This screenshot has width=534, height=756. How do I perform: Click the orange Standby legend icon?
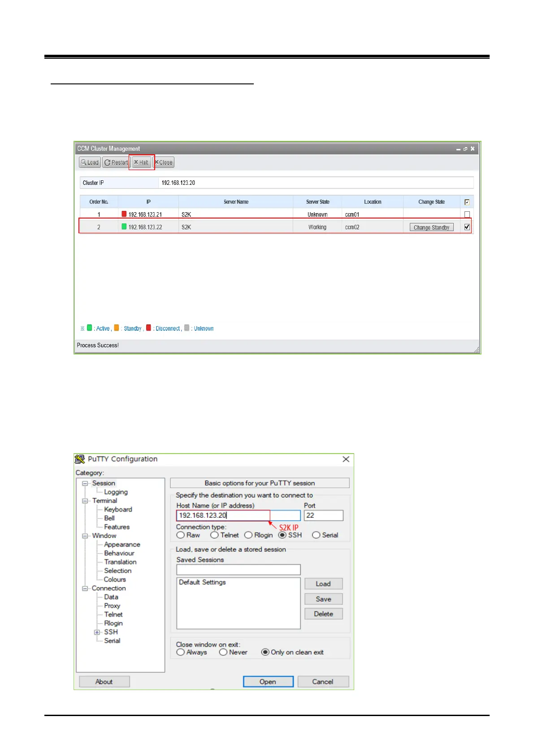(117, 328)
